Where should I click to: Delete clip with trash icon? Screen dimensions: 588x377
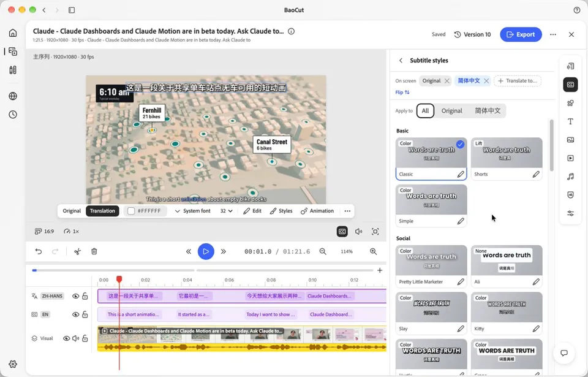coord(94,251)
